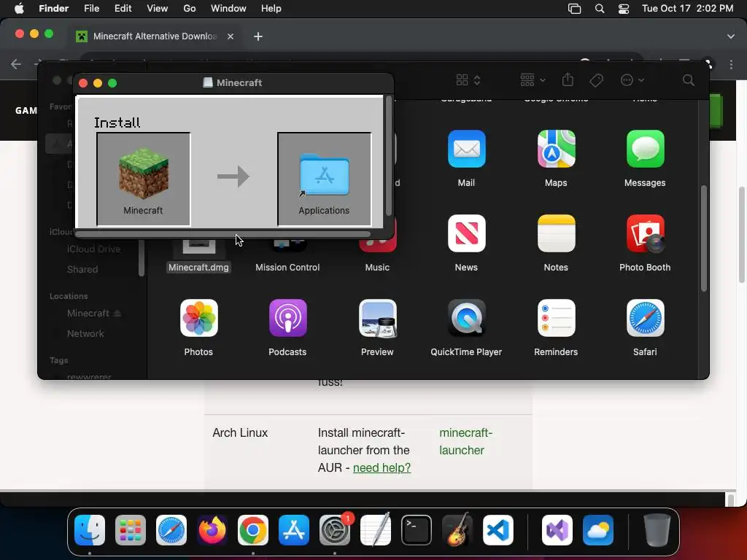This screenshot has width=747, height=560.
Task: Change Finder icon view mode switcher
Action: pos(468,80)
